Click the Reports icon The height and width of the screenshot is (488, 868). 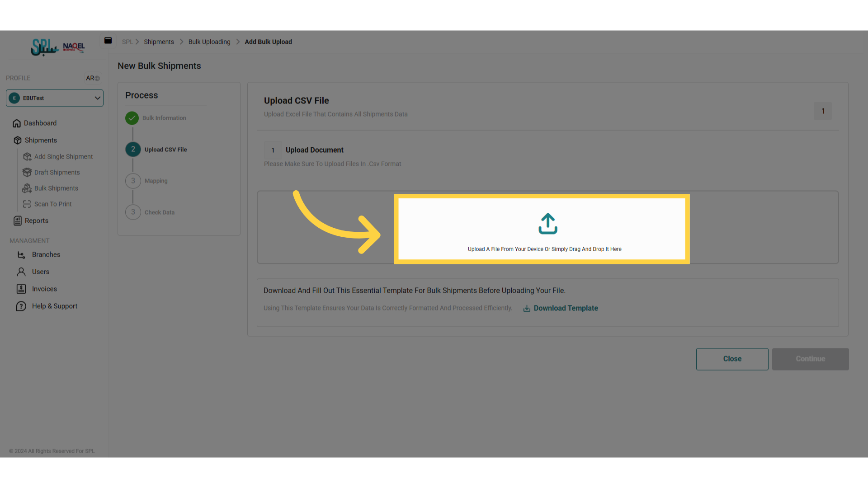coord(18,221)
